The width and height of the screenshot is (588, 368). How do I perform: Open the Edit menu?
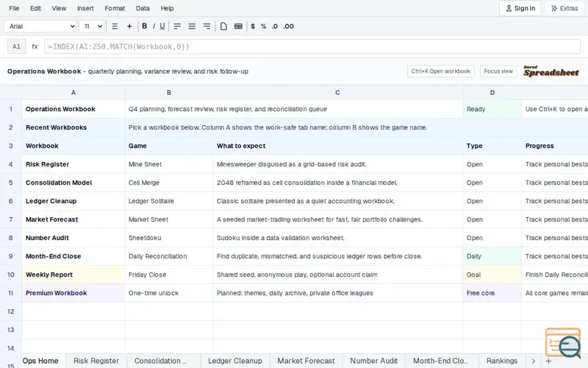pos(35,8)
